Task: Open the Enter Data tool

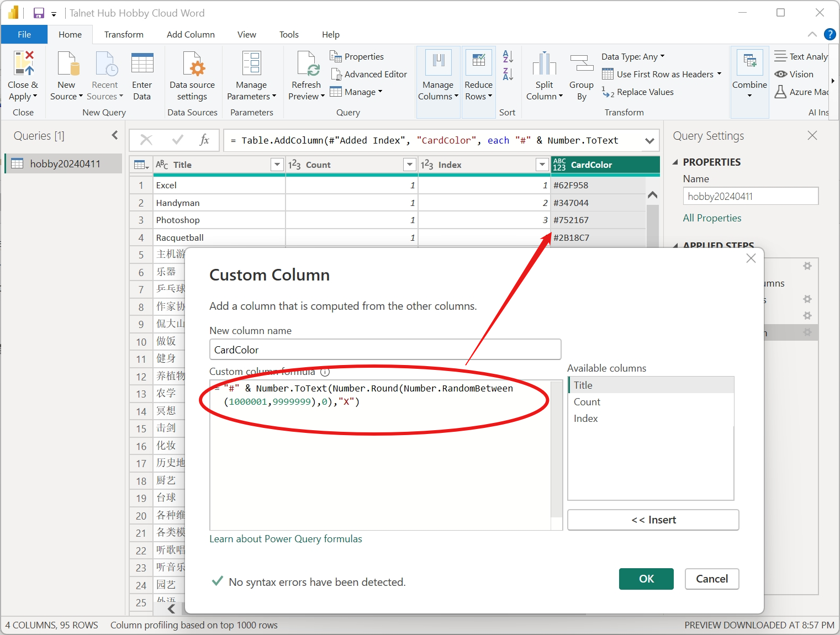Action: pos(142,64)
